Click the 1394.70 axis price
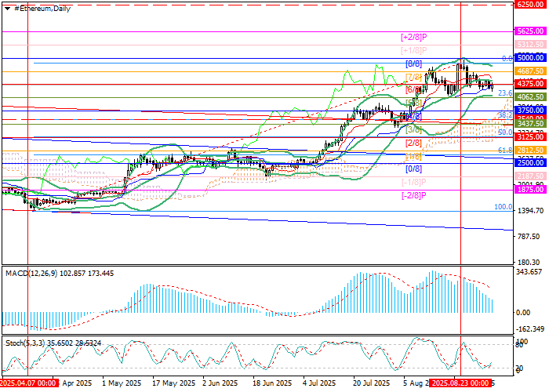This screenshot has width=549, height=392. tap(530, 211)
